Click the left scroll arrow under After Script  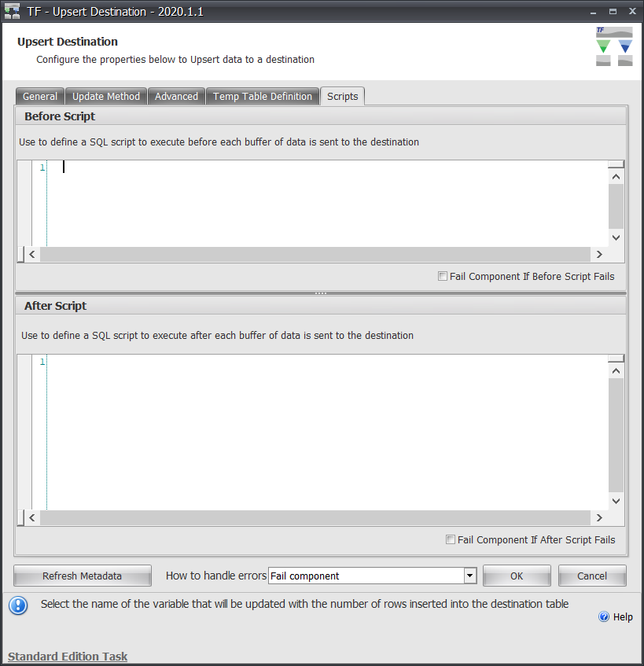(x=31, y=517)
